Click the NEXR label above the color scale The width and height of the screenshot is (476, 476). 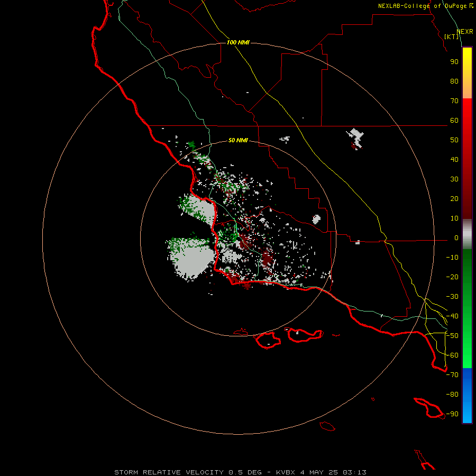pyautogui.click(x=465, y=32)
